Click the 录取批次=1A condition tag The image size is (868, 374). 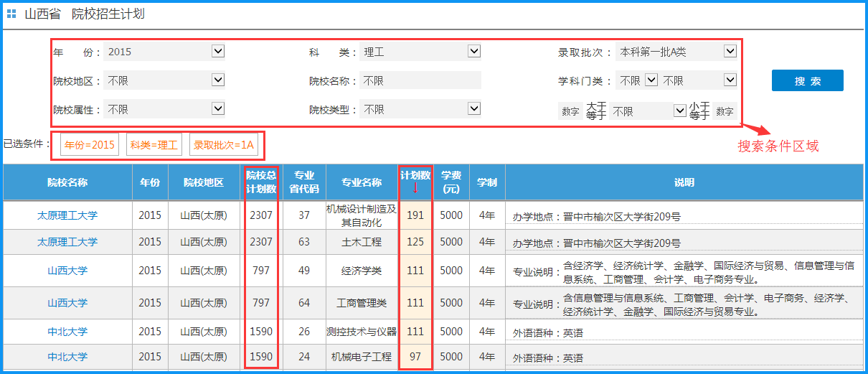[x=224, y=145]
